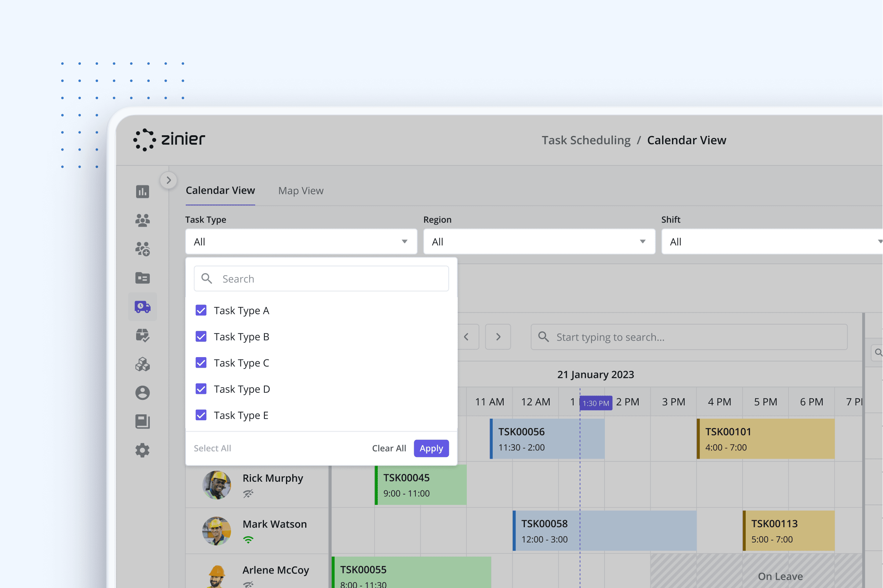The height and width of the screenshot is (588, 883).
Task: Click inside the calendar search field
Action: click(689, 337)
